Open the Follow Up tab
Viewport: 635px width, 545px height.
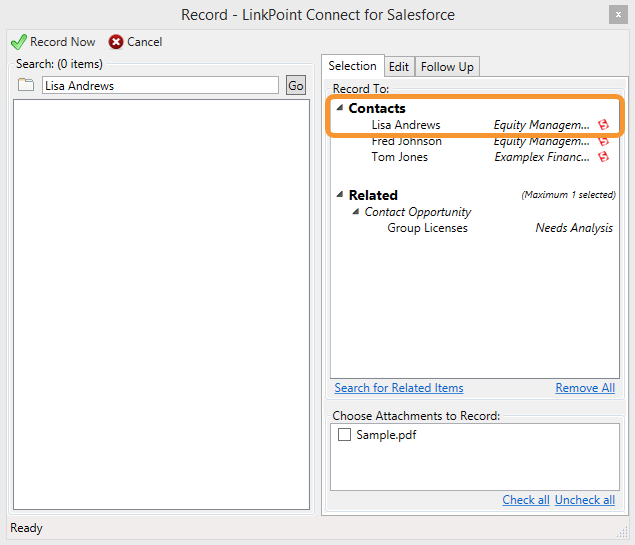(447, 67)
